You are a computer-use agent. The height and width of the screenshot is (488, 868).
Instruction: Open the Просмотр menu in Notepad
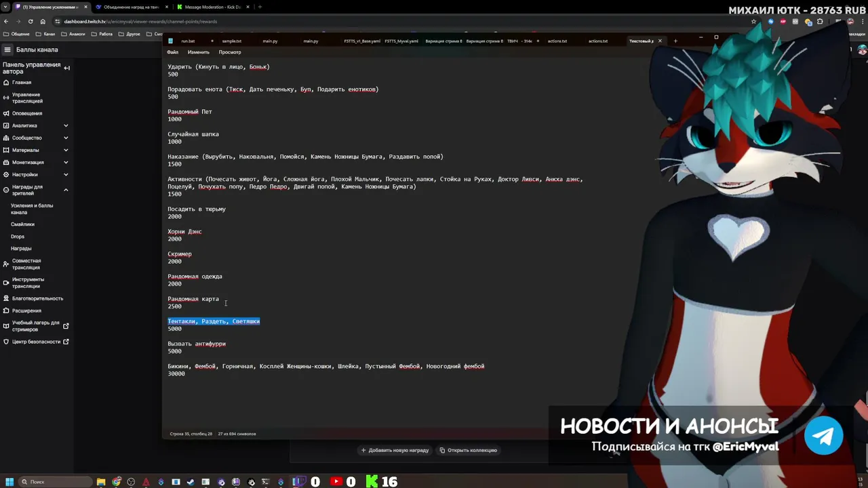point(230,52)
